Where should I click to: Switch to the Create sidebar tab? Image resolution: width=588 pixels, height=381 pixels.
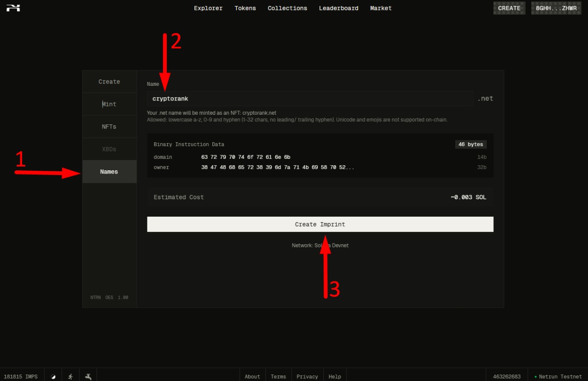[109, 82]
